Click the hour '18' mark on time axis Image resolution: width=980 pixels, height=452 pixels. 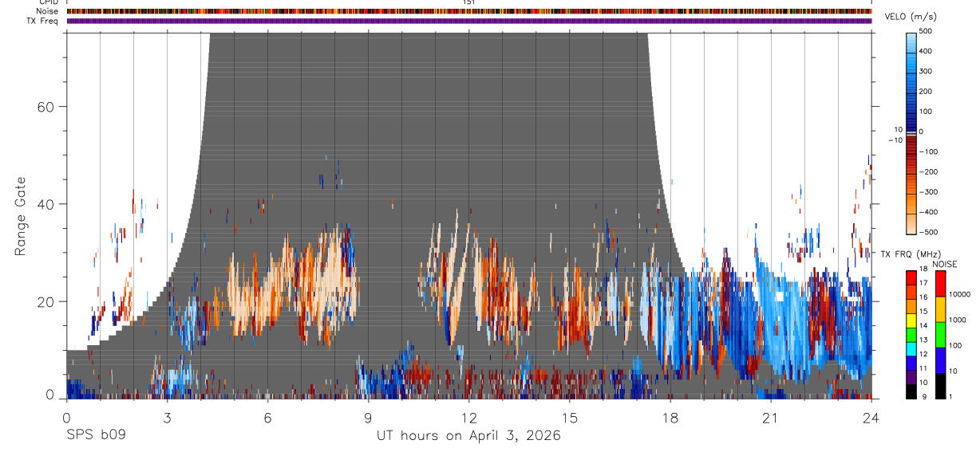point(670,417)
